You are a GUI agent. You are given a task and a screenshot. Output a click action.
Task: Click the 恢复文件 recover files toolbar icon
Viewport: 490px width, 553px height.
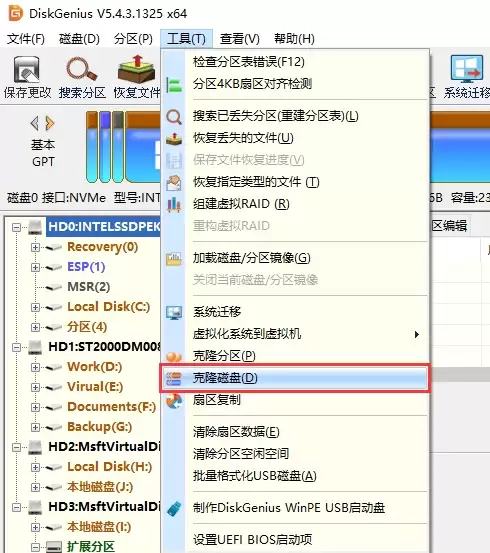(x=136, y=69)
